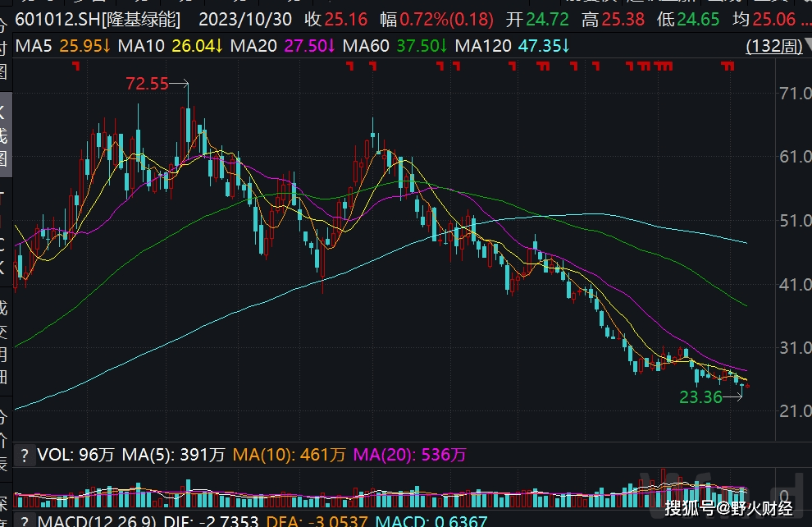812x527 pixels.
Task: Click the dropdown triangle next to 132周
Action: [x=800, y=48]
